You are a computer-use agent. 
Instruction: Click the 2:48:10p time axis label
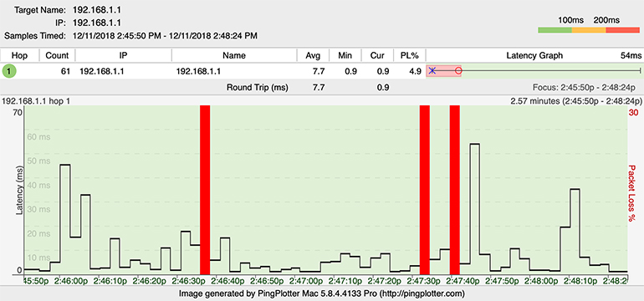point(580,282)
